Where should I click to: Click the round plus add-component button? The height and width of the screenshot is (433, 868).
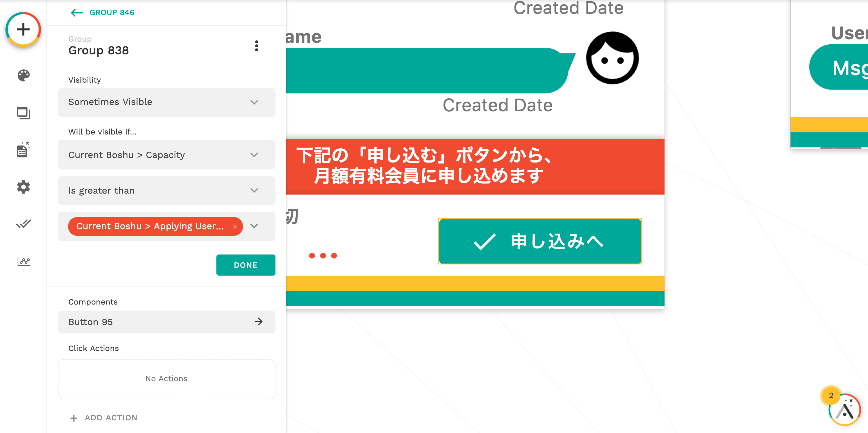[23, 30]
